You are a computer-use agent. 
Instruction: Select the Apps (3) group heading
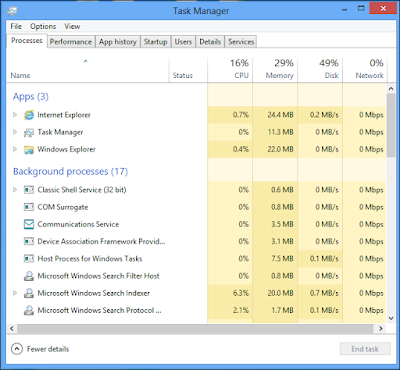[31, 97]
